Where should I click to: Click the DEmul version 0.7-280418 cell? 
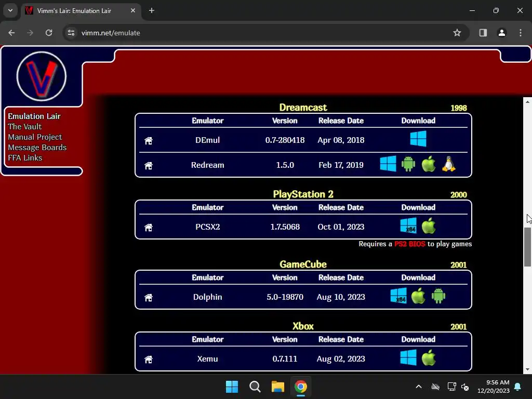coord(285,140)
